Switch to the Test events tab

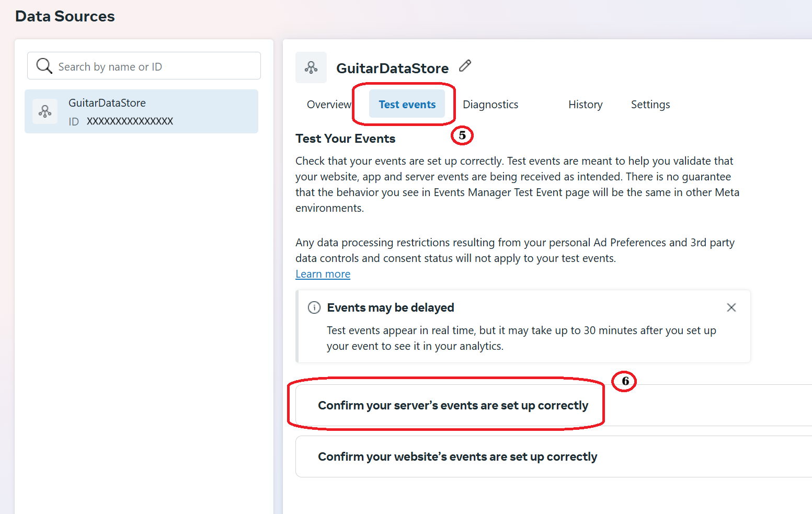[x=407, y=104]
